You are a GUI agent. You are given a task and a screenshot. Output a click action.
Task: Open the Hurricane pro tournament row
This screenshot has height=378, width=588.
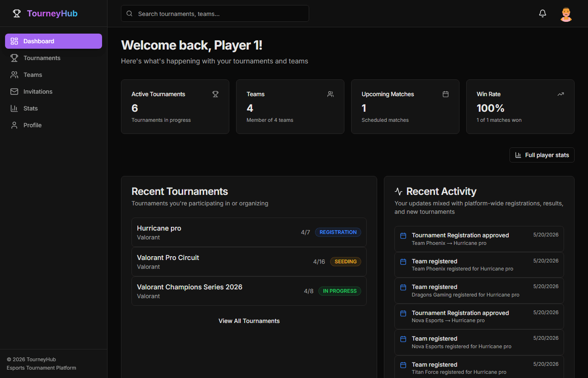[249, 232]
